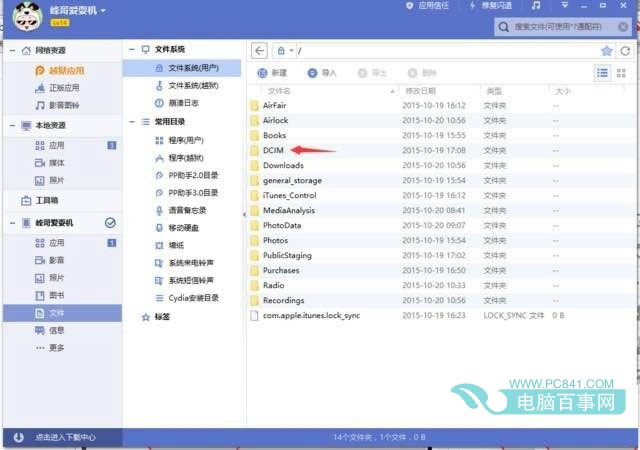Open the download center arrow icon
Screen dimensions: 640x450
click(18, 437)
